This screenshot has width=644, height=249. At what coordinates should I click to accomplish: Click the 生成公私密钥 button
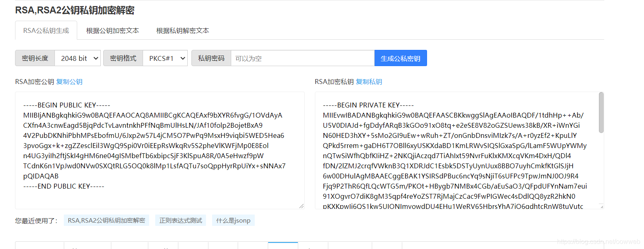click(401, 58)
